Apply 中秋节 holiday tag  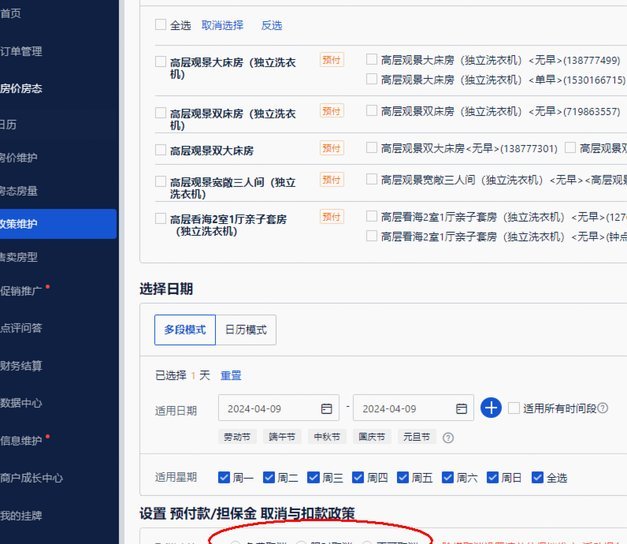click(x=327, y=437)
